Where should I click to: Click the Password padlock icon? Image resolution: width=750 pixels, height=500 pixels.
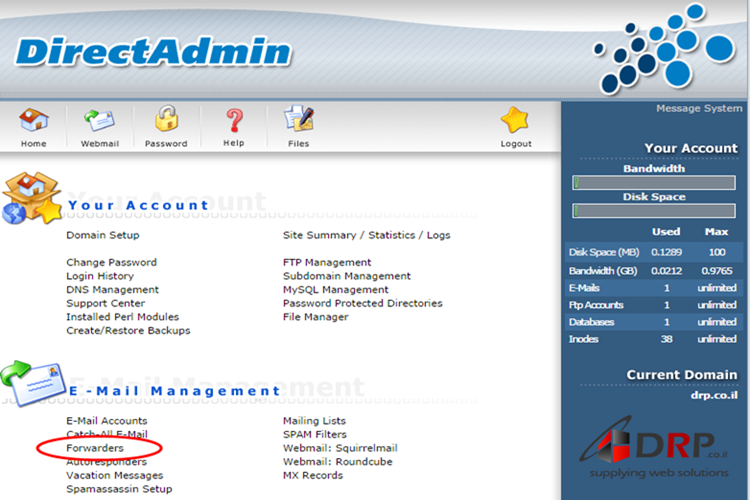[166, 121]
